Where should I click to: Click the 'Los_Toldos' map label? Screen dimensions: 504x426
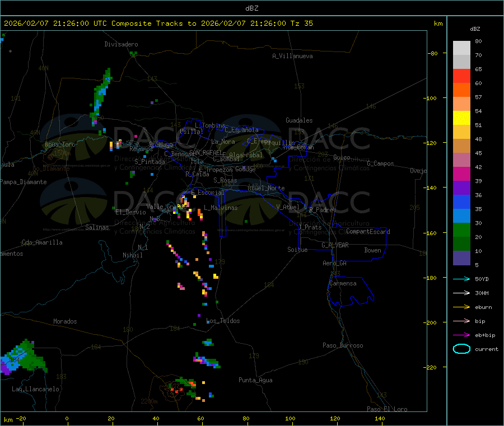click(x=223, y=321)
